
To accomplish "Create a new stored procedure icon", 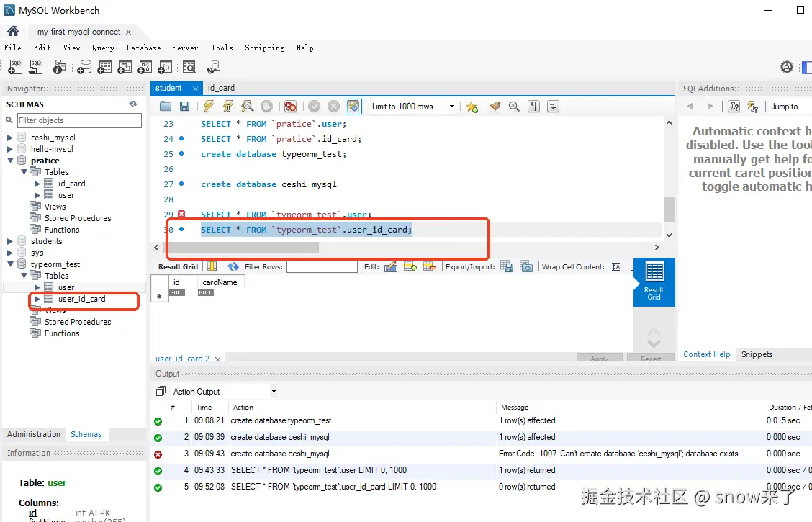I will (x=145, y=67).
